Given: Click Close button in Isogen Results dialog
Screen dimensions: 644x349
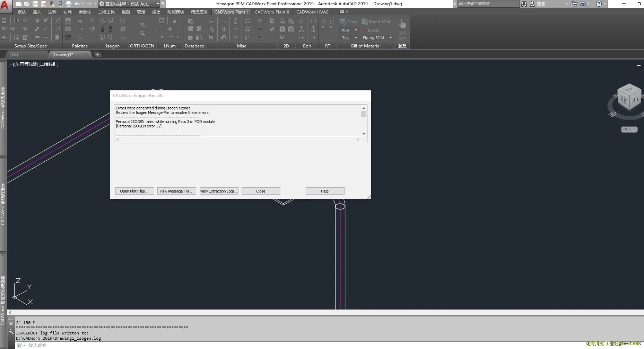Looking at the screenshot, I should [x=261, y=191].
